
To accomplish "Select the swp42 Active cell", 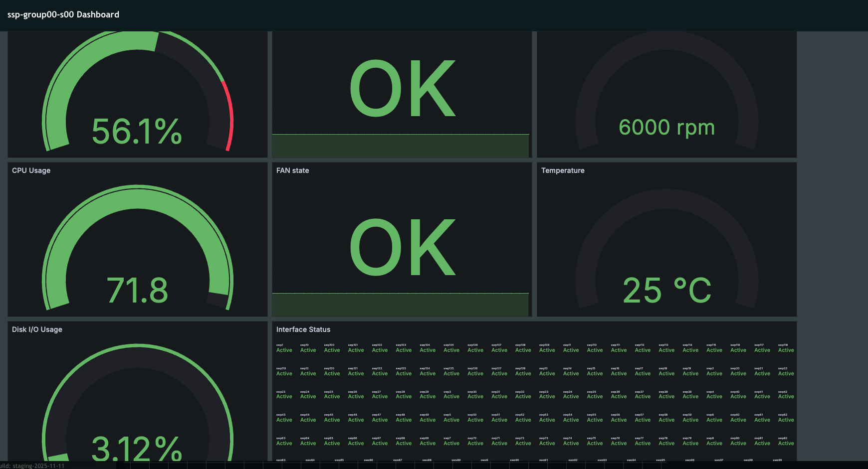I will coord(786,396).
